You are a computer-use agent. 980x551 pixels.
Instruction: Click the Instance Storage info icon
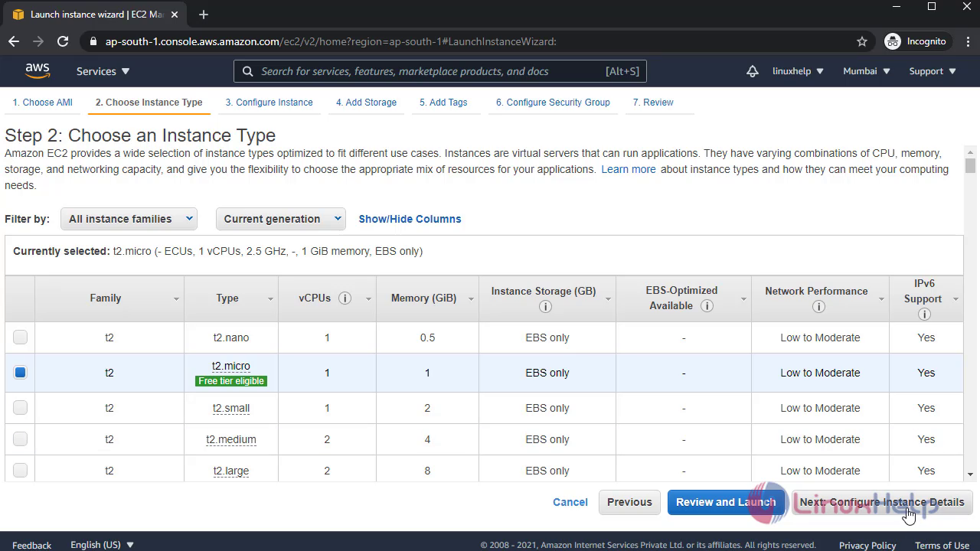pyautogui.click(x=545, y=306)
